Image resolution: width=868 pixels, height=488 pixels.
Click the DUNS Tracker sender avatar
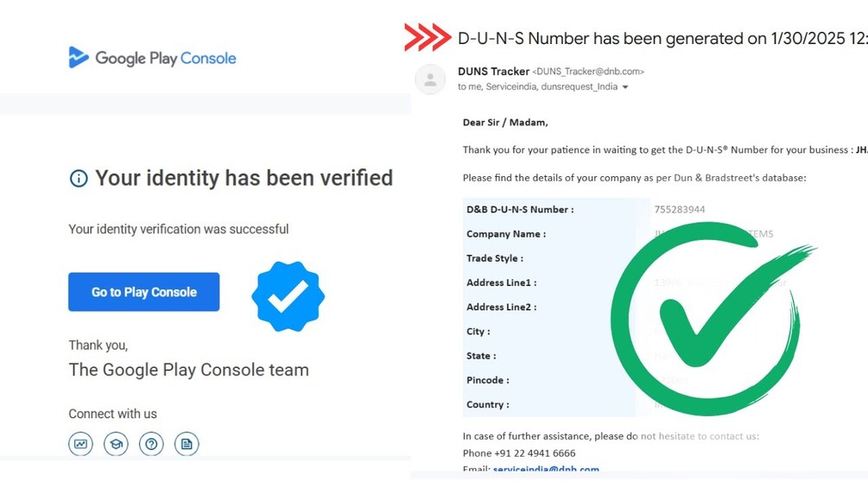pos(430,79)
